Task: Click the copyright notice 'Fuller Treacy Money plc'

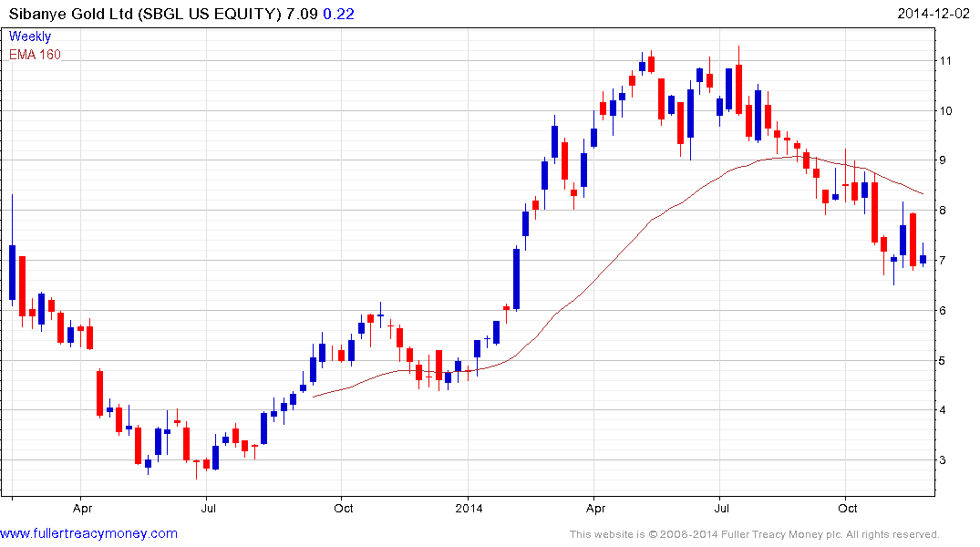Action: 781,534
